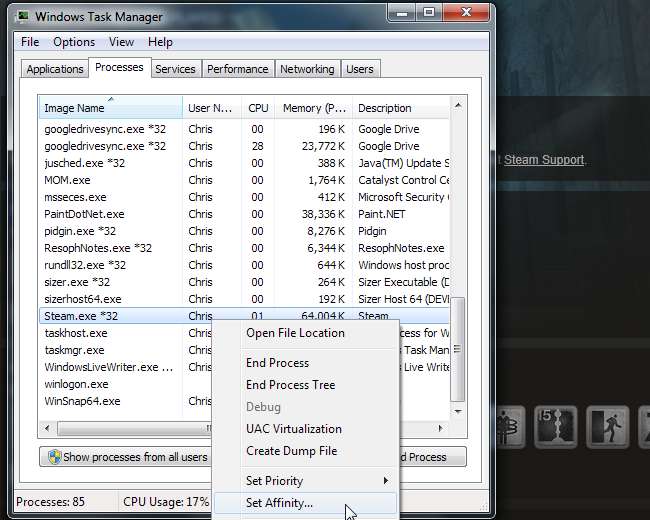Click the hula hoop figures achievement icon
Image resolution: width=650 pixels, height=520 pixels.
[x=508, y=425]
